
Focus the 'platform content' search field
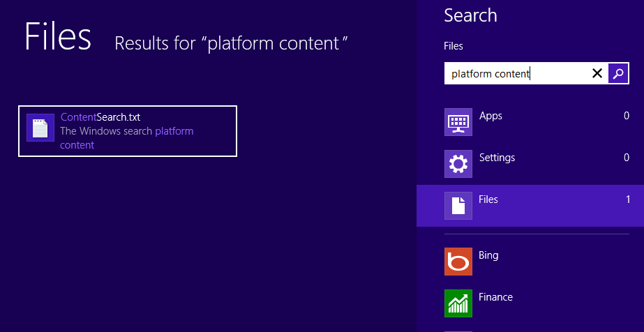click(x=516, y=73)
